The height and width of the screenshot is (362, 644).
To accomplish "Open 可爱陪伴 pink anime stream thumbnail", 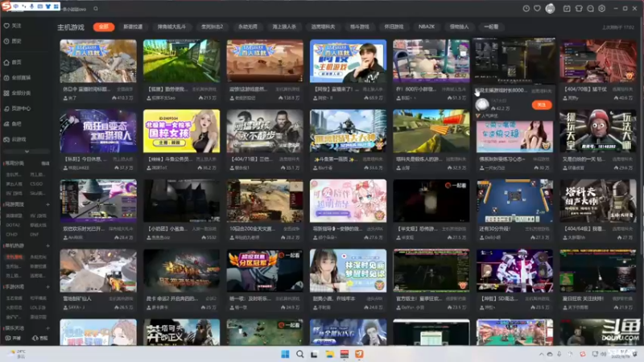I will [x=349, y=201].
